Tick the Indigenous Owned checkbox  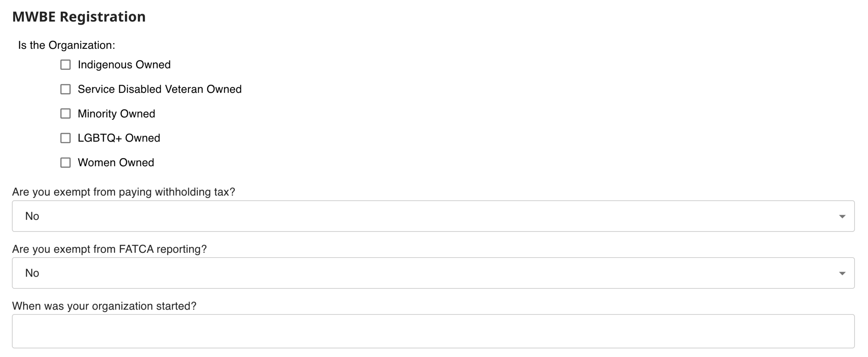click(65, 65)
